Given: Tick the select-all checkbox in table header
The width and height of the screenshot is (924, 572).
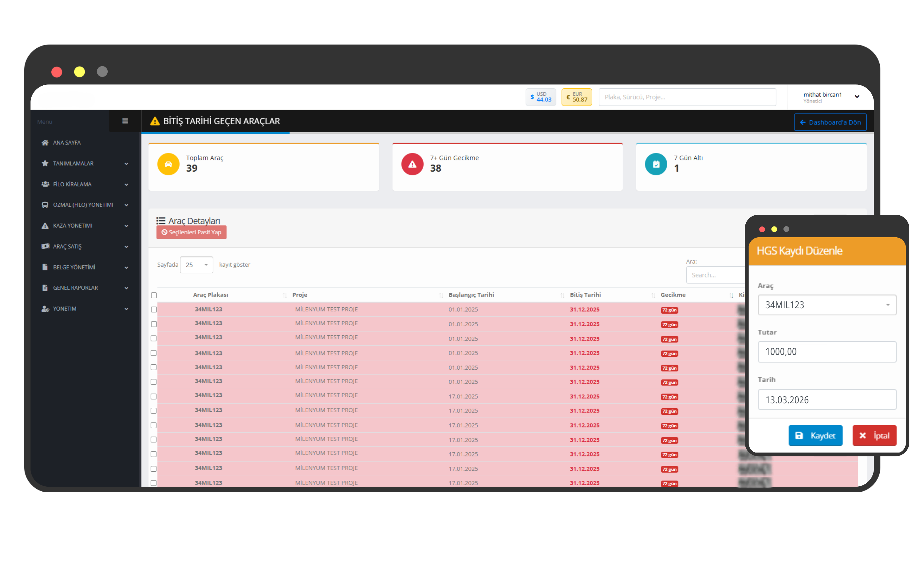Looking at the screenshot, I should tap(154, 295).
